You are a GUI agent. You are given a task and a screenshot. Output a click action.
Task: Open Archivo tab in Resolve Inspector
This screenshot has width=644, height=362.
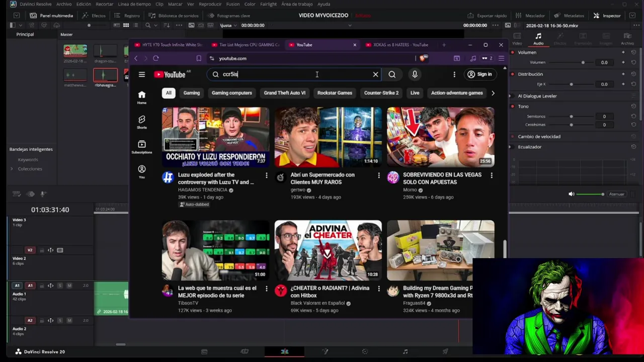627,39
